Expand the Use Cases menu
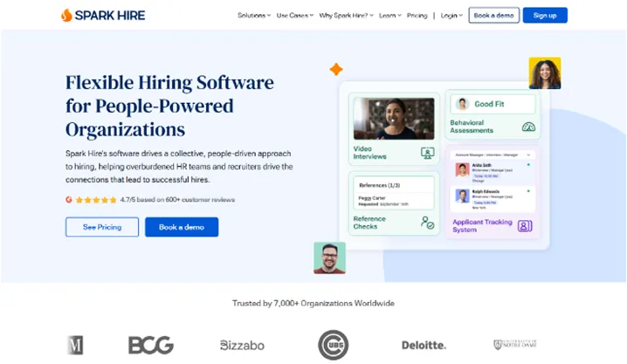627x364 pixels. point(294,15)
